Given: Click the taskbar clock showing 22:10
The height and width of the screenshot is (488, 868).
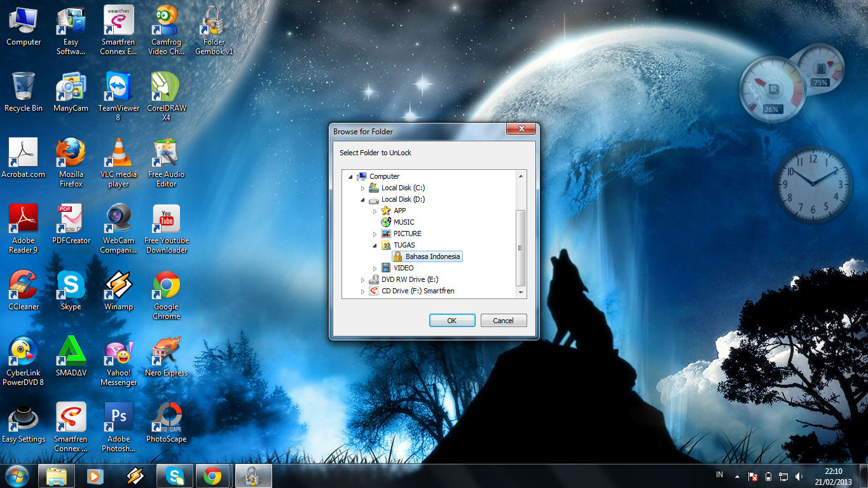Looking at the screenshot, I should pyautogui.click(x=833, y=476).
